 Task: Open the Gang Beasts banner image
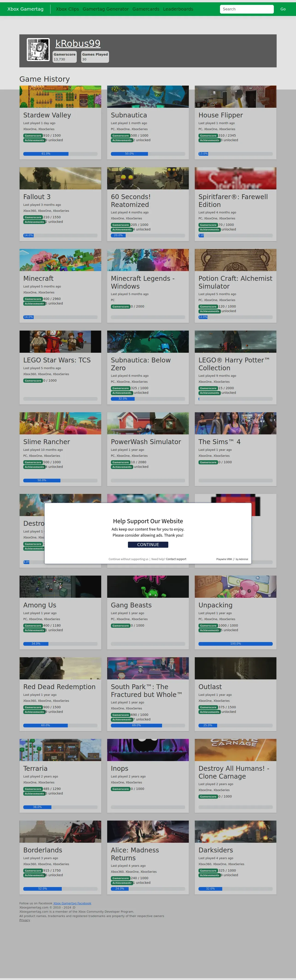click(x=148, y=587)
